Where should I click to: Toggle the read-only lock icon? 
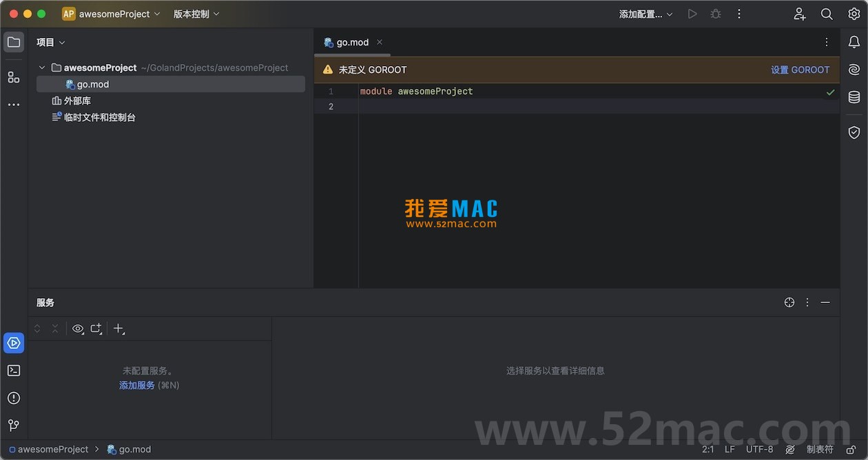[x=851, y=449]
